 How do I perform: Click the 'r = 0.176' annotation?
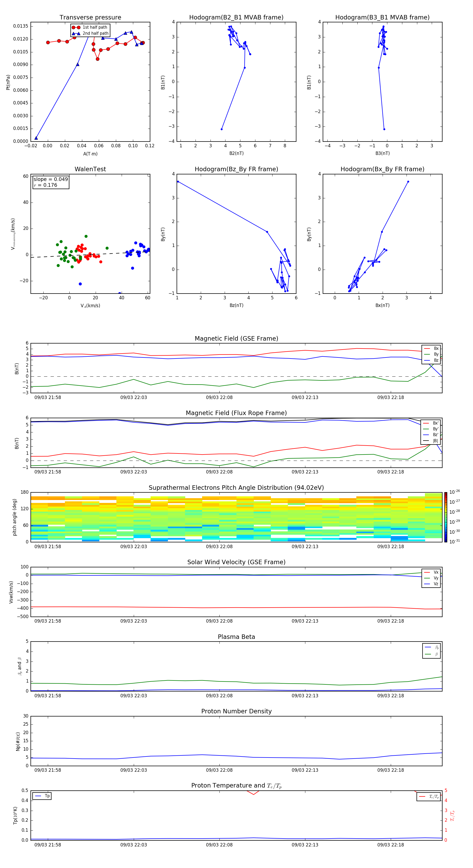(45, 185)
